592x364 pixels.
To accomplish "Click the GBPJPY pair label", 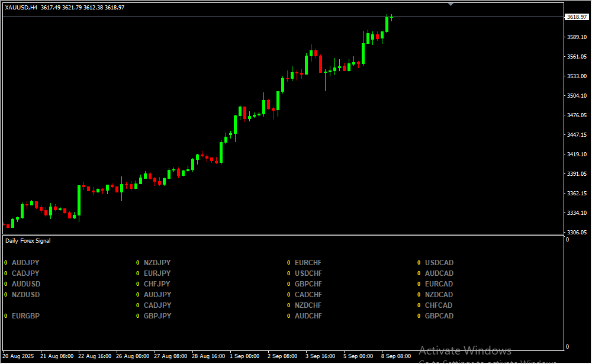I will tap(157, 316).
